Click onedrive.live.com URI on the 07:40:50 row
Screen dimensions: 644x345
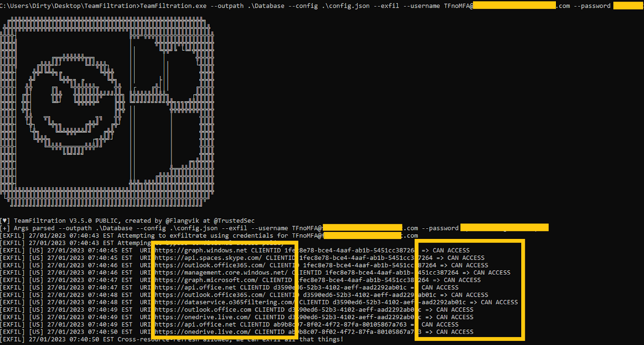click(x=203, y=332)
